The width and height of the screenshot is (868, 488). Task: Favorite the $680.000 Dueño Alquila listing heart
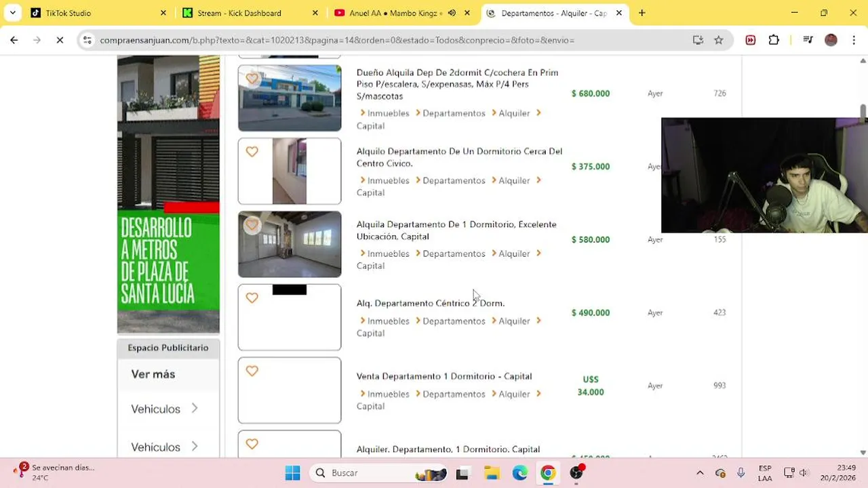252,79
